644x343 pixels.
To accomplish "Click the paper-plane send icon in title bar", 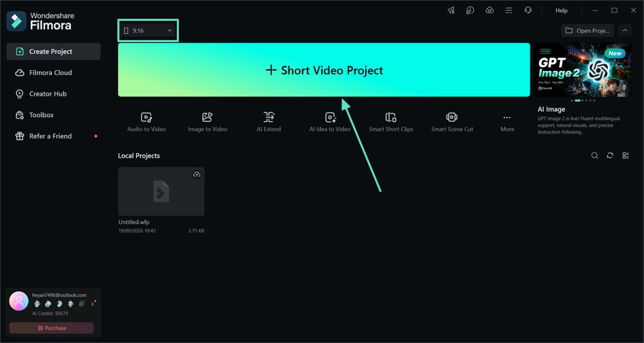I will 451,10.
